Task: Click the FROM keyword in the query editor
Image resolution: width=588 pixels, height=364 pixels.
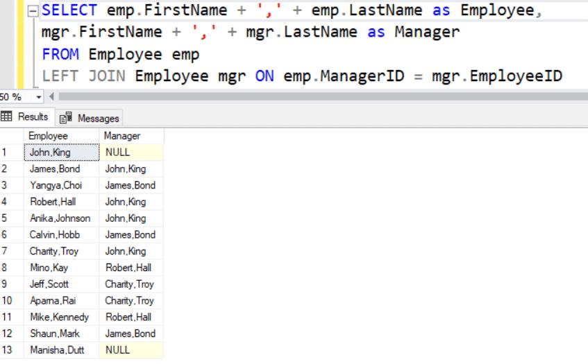Action: coord(60,54)
